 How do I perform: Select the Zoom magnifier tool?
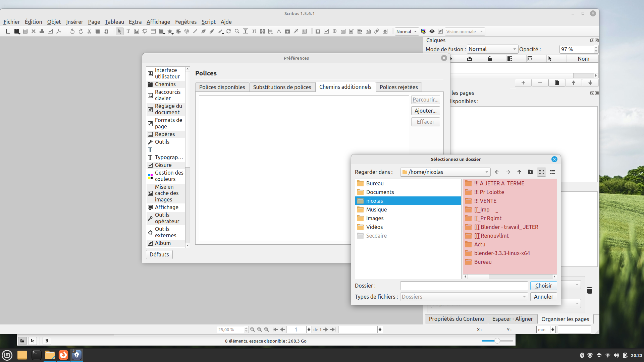(x=237, y=32)
